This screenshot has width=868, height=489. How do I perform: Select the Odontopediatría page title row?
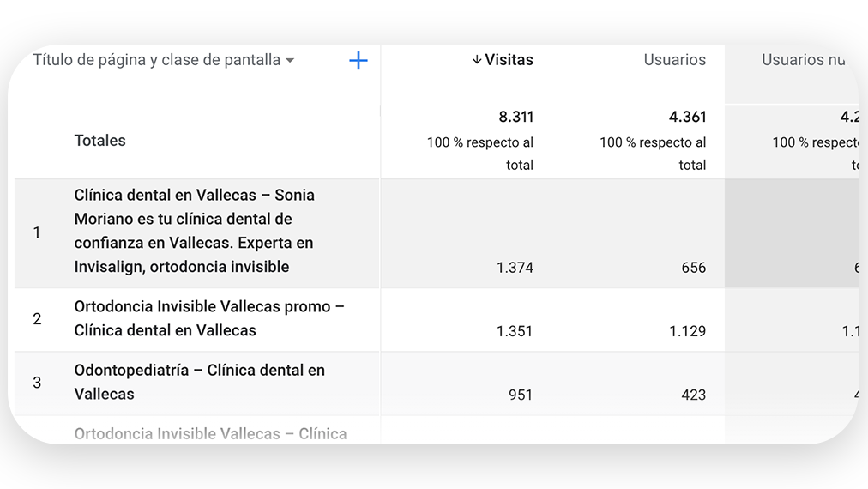[199, 382]
